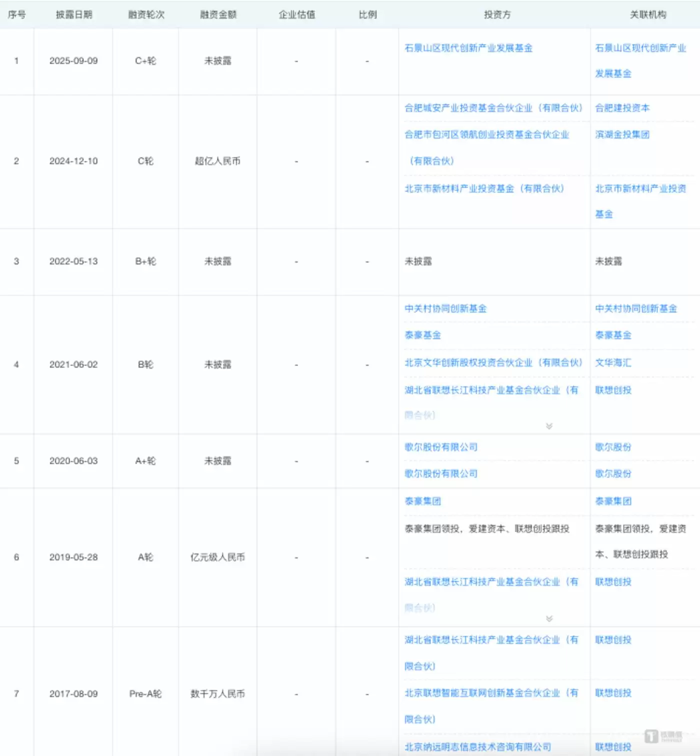
Task: Select the 滨湖金投集团 related institution link
Action: (622, 134)
